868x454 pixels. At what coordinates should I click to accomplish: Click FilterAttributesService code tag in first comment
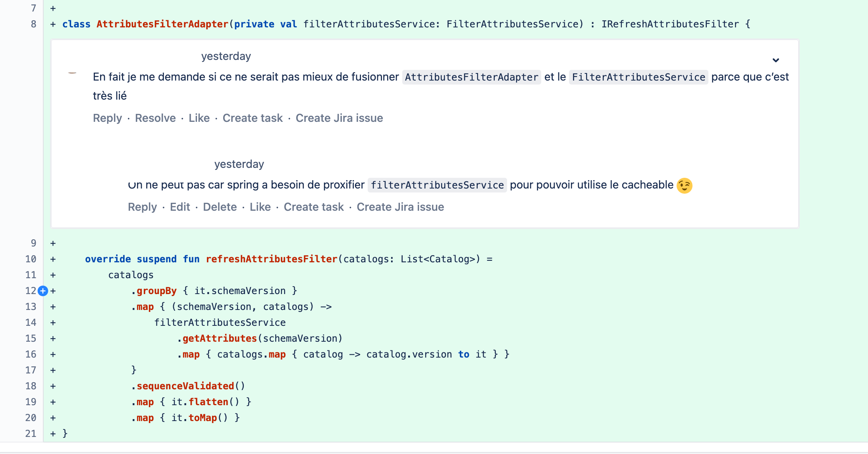pyautogui.click(x=638, y=77)
